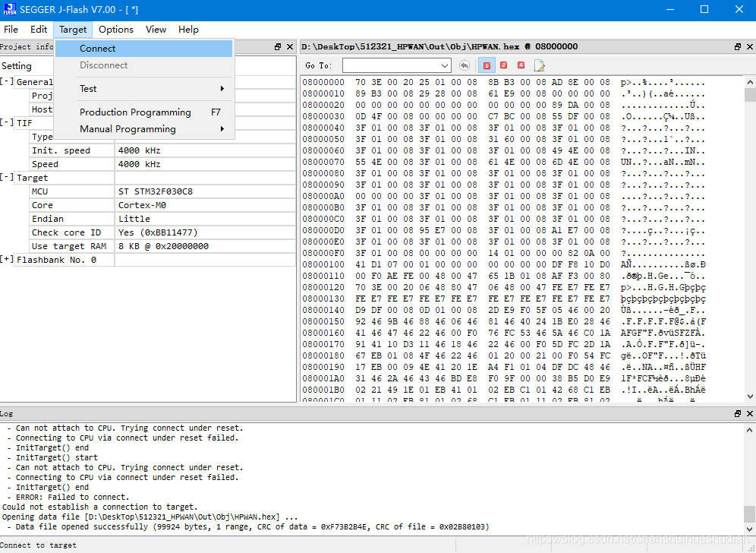Click the MCU setting label
The image size is (756, 553).
point(40,191)
